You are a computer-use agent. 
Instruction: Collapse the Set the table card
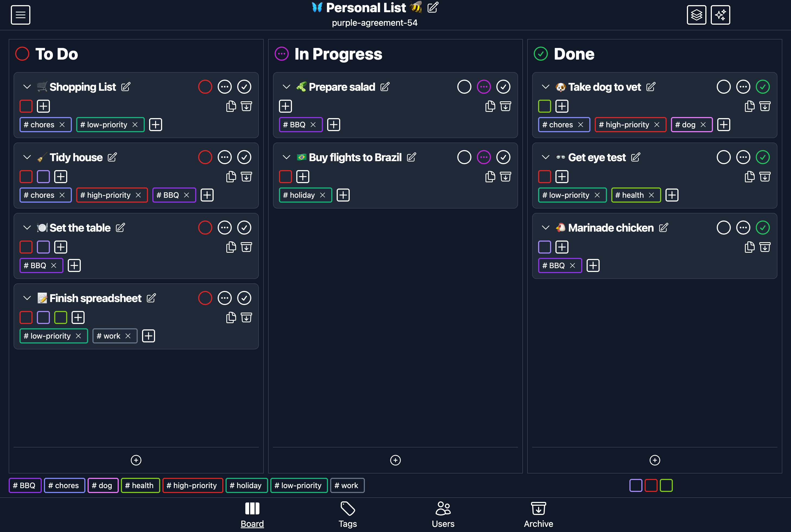27,228
